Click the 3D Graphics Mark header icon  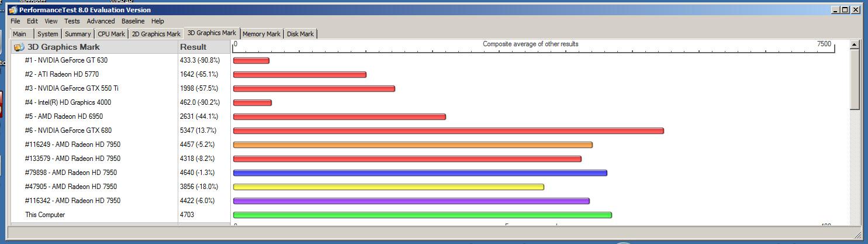(x=19, y=47)
